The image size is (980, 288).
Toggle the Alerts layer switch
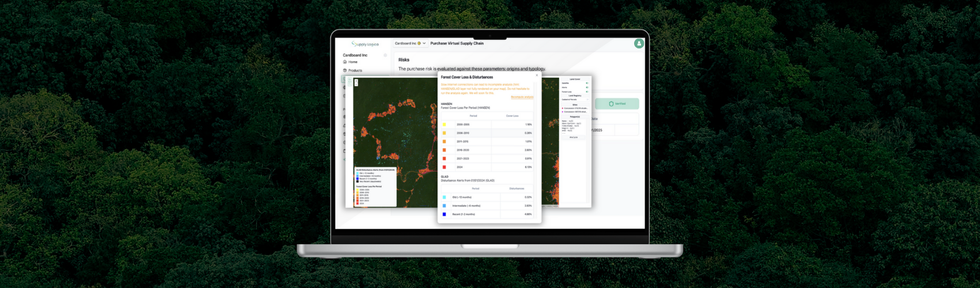[x=587, y=88]
